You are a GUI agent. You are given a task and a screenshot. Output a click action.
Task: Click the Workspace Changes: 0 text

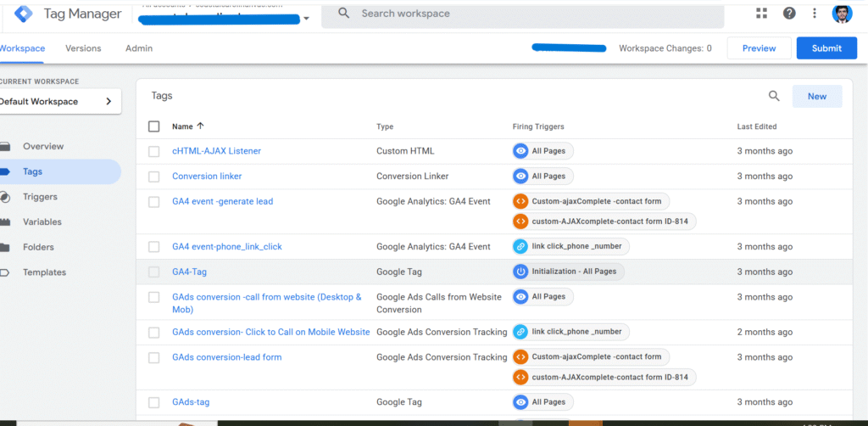665,48
